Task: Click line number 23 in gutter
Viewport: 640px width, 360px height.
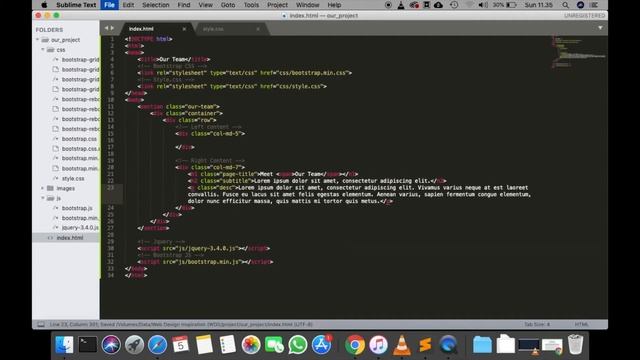Action: [x=111, y=188]
